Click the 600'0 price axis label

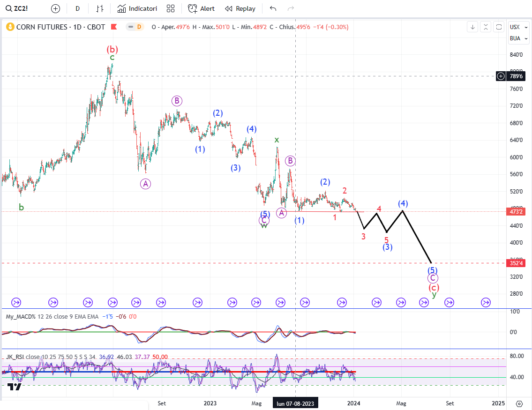point(517,157)
